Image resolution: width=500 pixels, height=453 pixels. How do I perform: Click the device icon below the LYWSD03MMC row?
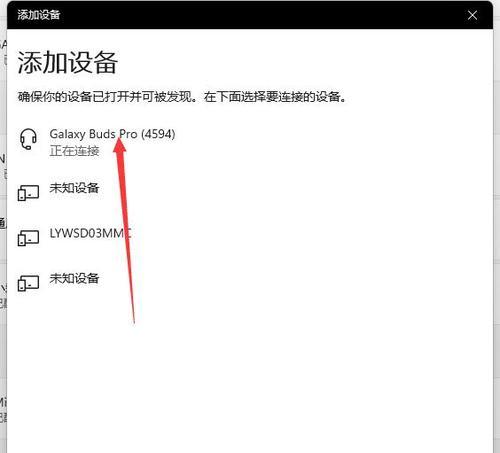pos(28,283)
